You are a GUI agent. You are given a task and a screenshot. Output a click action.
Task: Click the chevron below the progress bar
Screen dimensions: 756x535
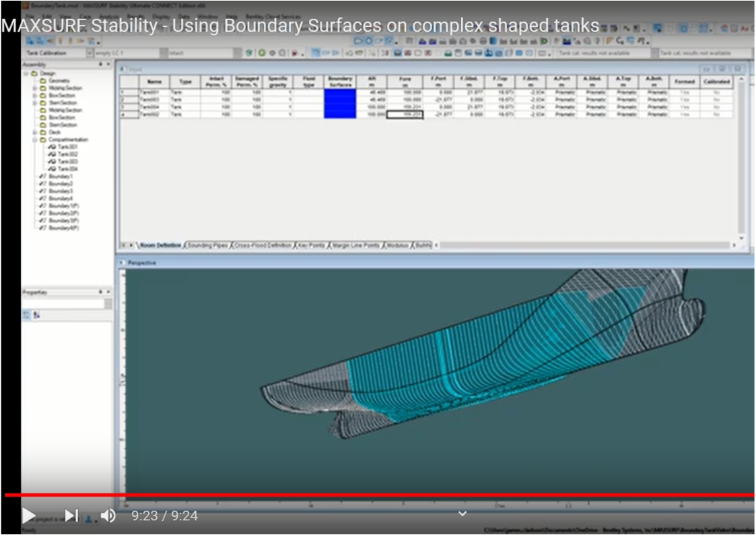coord(462,513)
